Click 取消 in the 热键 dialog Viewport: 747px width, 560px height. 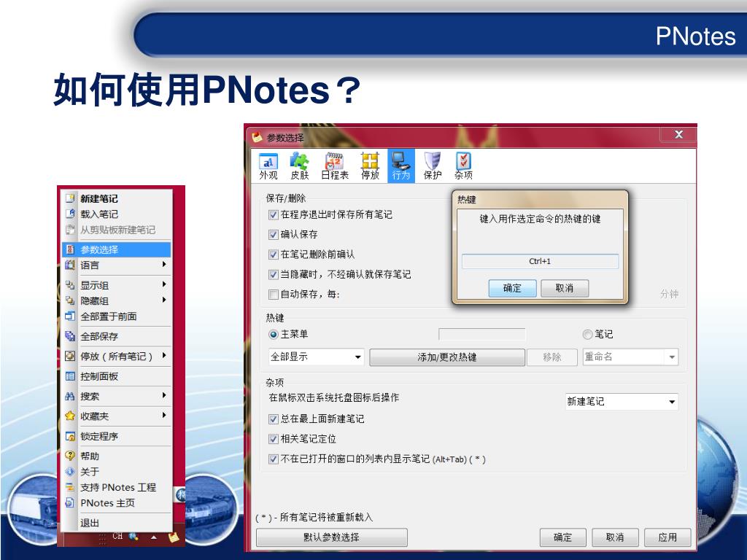[x=565, y=288]
